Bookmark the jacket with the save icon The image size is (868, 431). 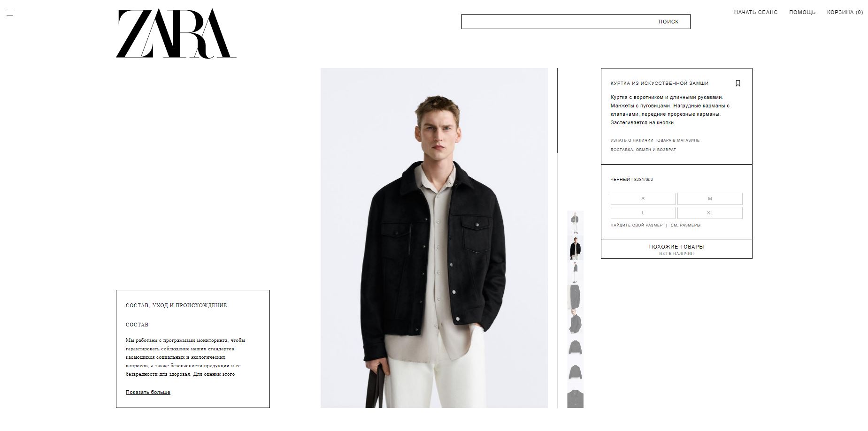click(737, 83)
